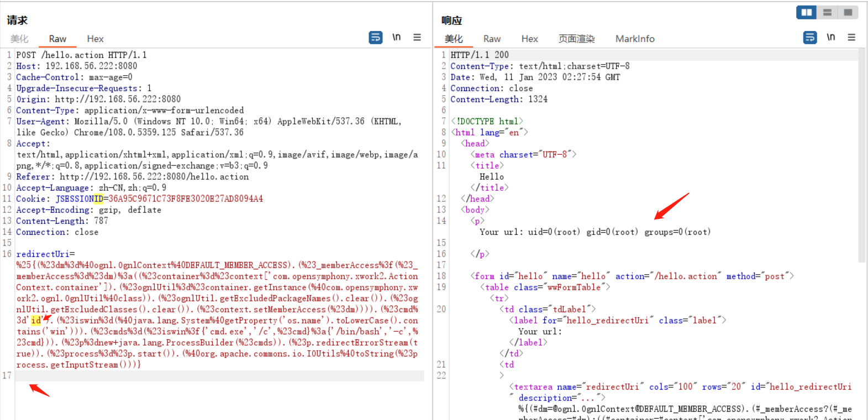The width and height of the screenshot is (868, 420).
Task: Click <!DOCTYPE html> line
Action: click(487, 122)
